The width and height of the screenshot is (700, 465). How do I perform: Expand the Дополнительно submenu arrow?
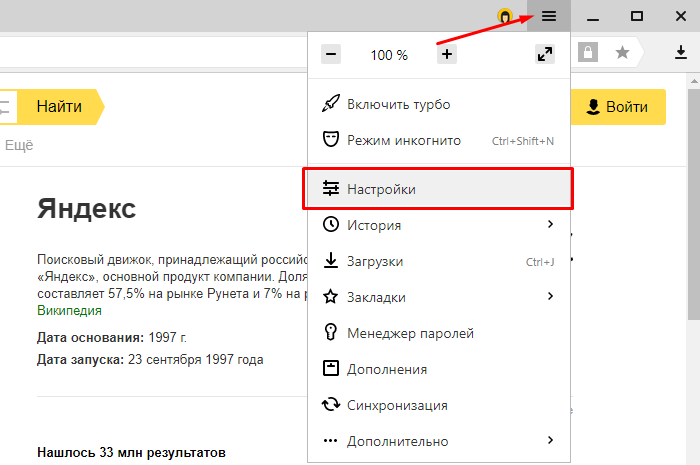click(550, 440)
